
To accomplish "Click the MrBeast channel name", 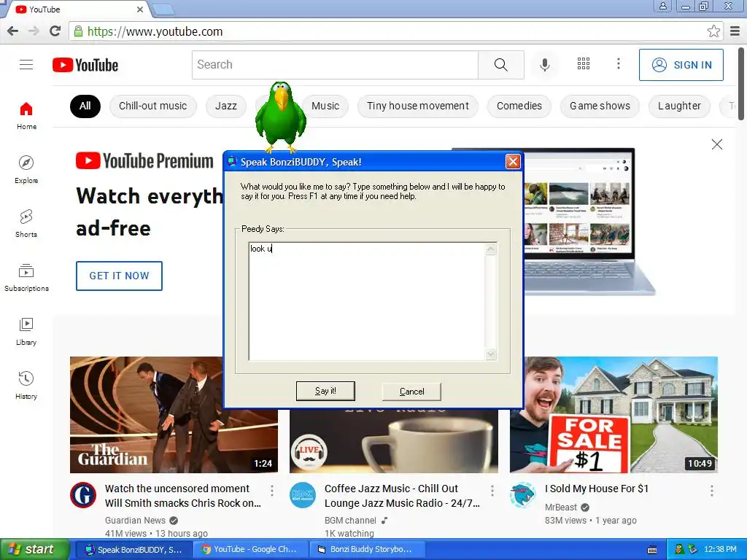I will click(561, 507).
